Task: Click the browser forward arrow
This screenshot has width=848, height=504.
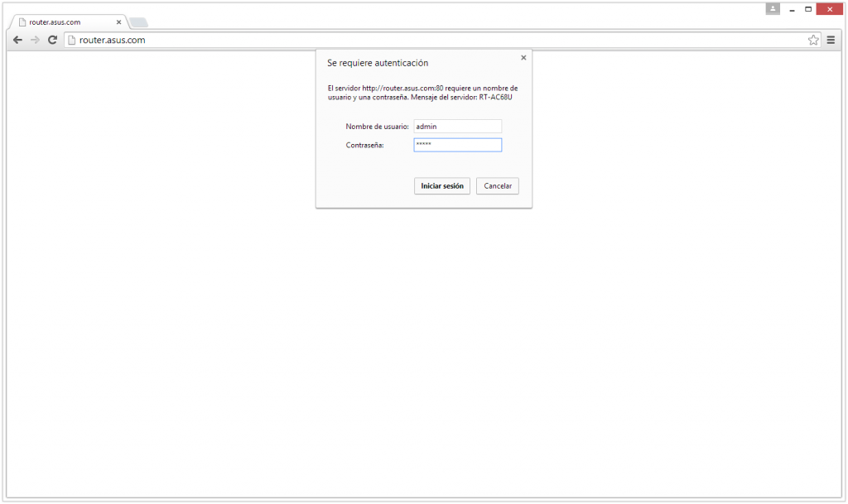Action: [x=35, y=40]
